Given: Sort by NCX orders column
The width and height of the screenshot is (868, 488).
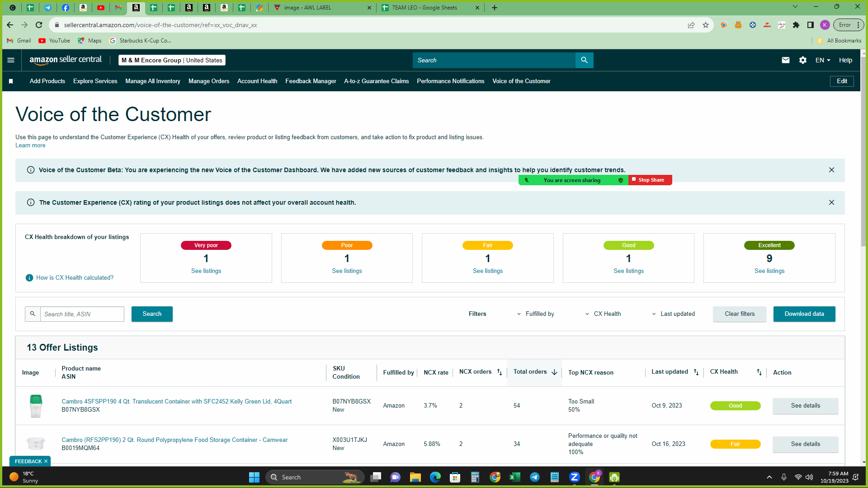Looking at the screenshot, I should click(500, 372).
